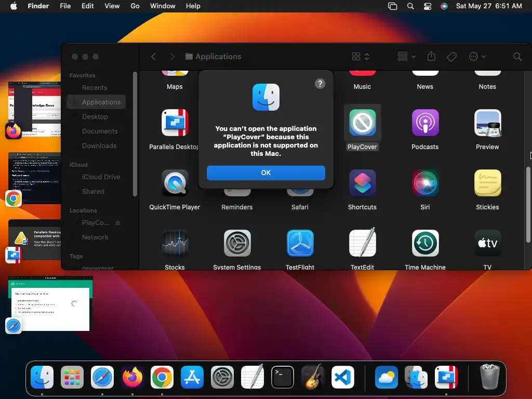Open App Store from the Dock
532x399 pixels.
(192, 377)
